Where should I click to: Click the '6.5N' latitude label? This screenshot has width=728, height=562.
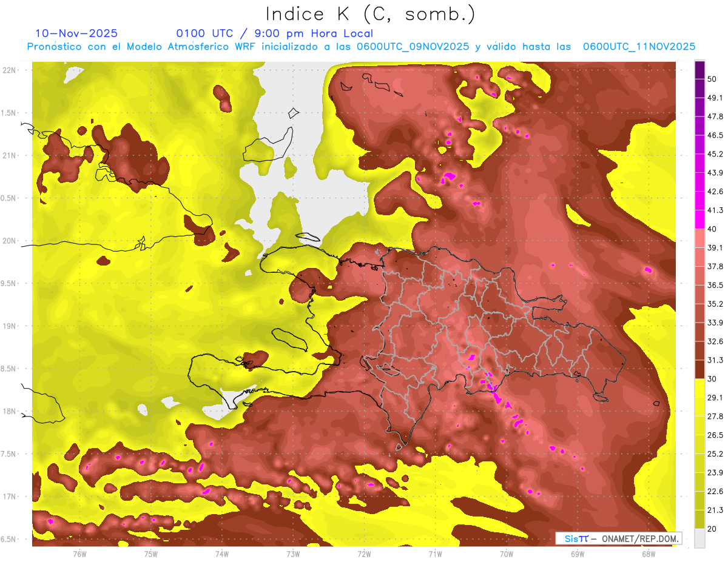coord(7,539)
